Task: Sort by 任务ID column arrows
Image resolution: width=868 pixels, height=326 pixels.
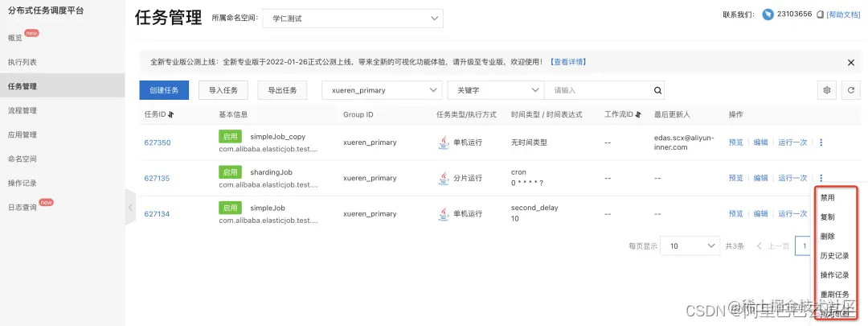Action: [170, 115]
